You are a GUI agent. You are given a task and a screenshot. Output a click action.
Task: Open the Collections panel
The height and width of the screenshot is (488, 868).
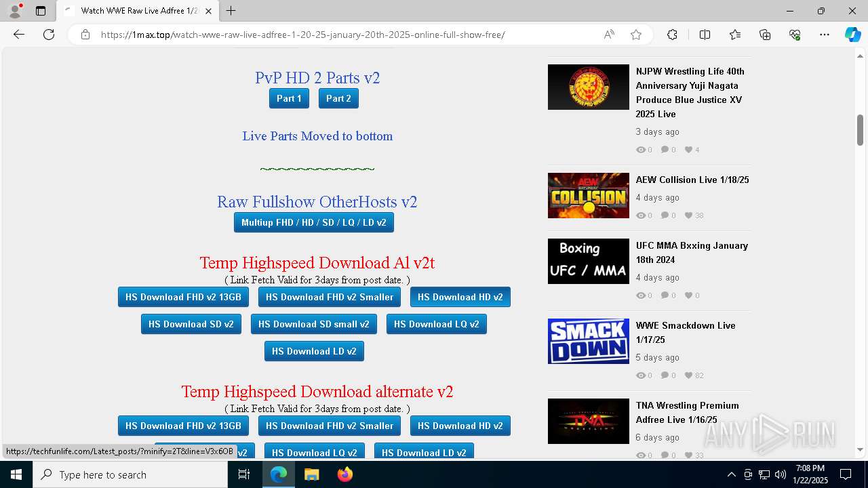pos(765,35)
